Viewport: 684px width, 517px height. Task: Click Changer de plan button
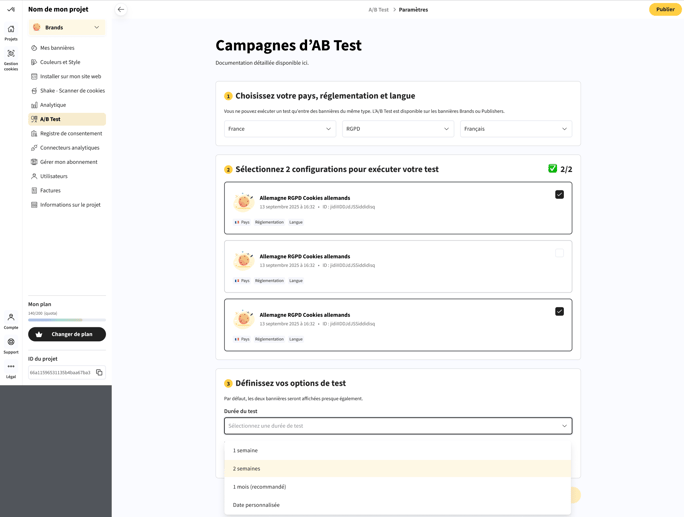pos(67,334)
